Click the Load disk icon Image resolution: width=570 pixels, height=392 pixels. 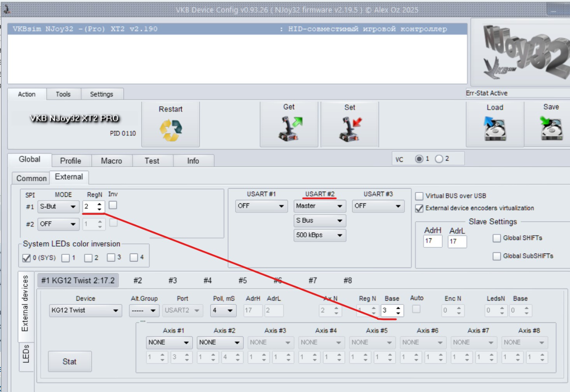pyautogui.click(x=495, y=129)
